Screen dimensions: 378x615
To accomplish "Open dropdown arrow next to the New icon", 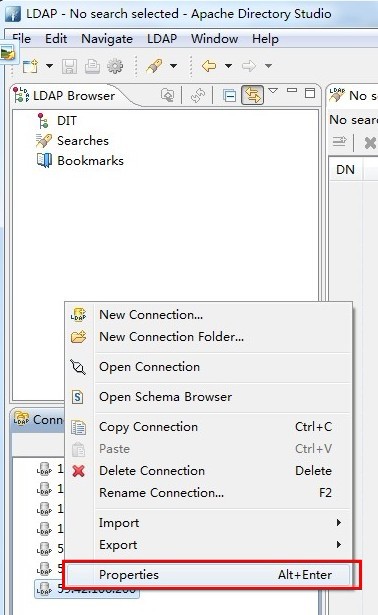I will click(x=50, y=66).
